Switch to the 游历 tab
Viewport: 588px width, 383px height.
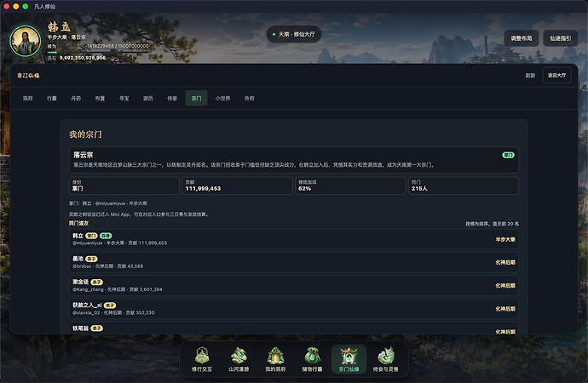click(148, 99)
